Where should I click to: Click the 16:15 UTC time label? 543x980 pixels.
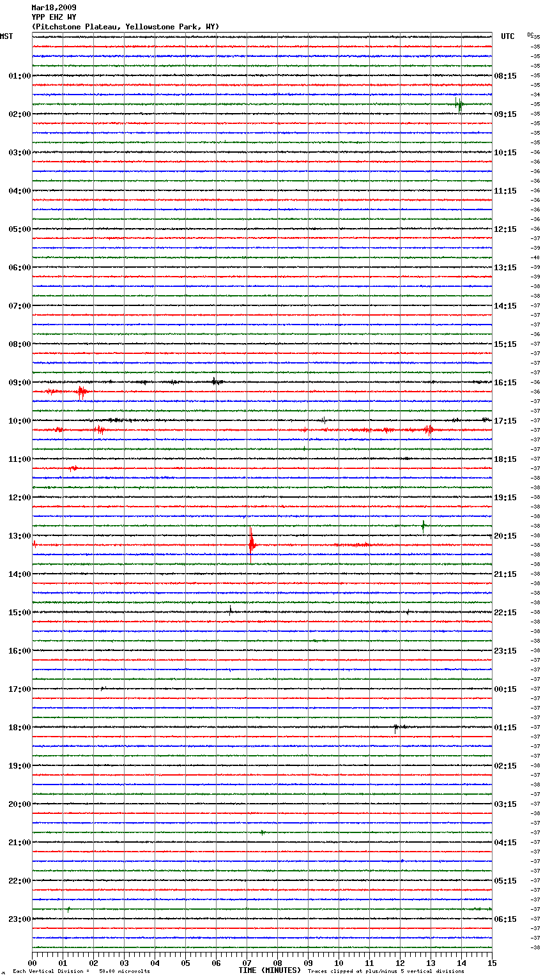pos(505,383)
